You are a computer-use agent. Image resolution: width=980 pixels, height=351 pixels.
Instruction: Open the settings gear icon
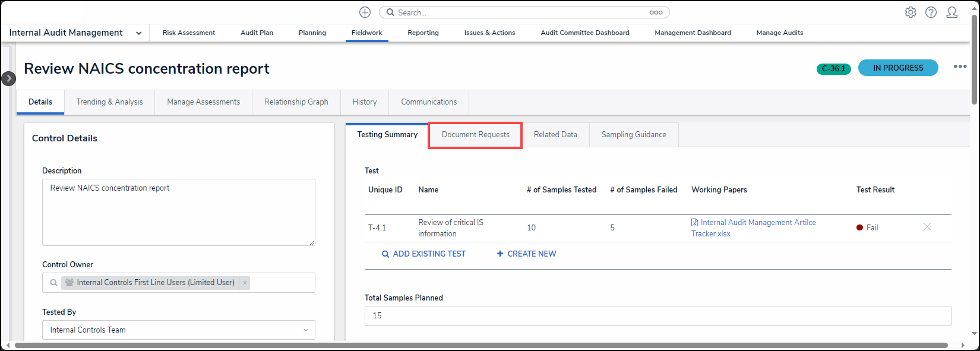coord(910,12)
